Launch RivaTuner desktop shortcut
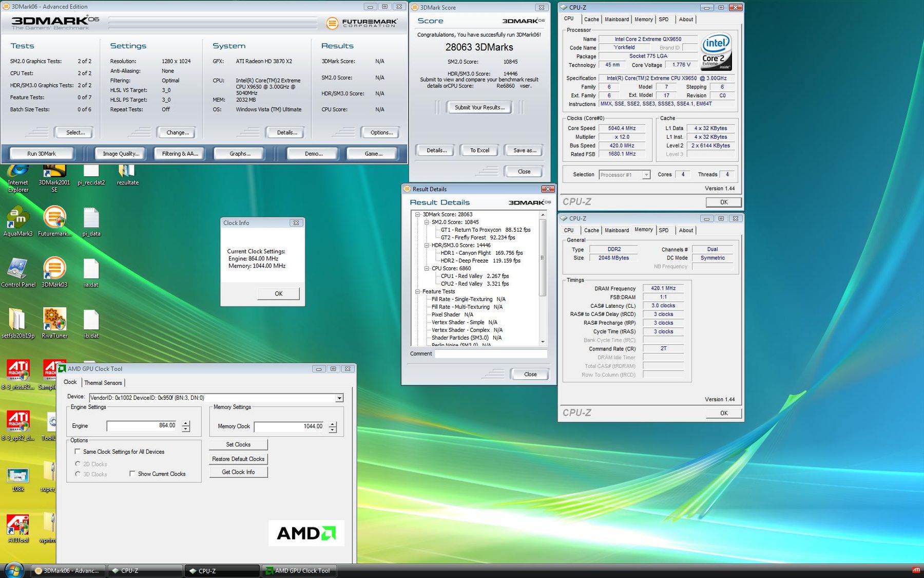The width and height of the screenshot is (924, 578). click(x=54, y=323)
